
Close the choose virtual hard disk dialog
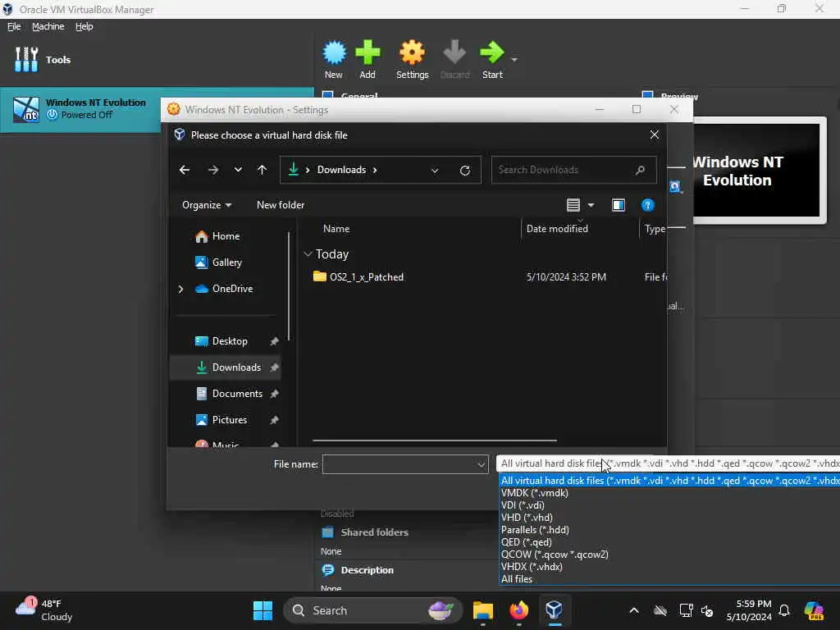click(654, 135)
